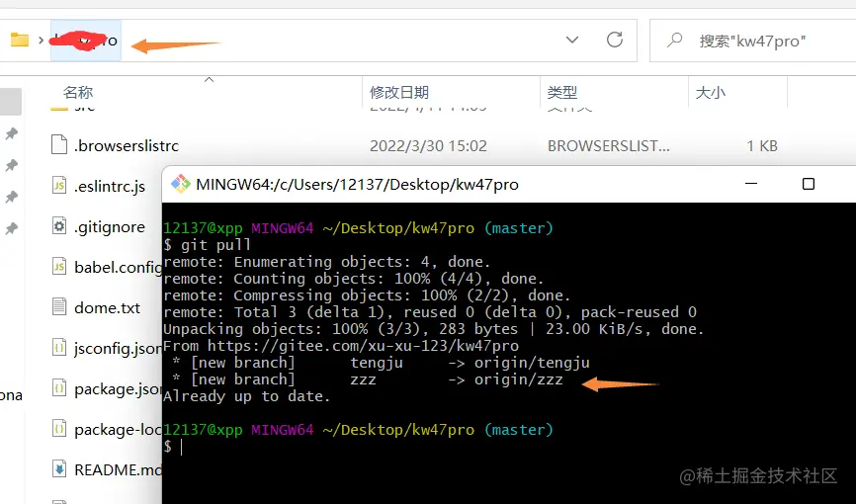Refresh the current folder view

pos(615,40)
